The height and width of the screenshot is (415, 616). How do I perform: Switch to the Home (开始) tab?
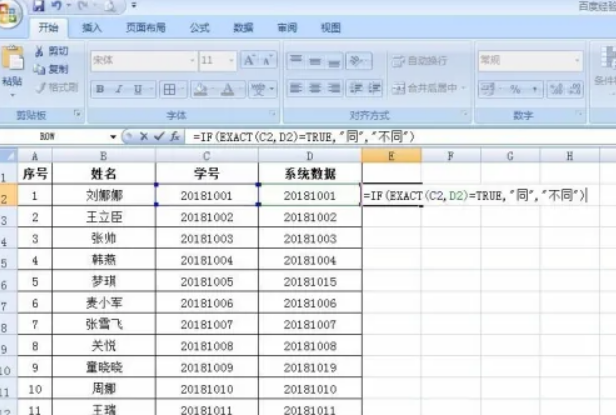coord(48,28)
